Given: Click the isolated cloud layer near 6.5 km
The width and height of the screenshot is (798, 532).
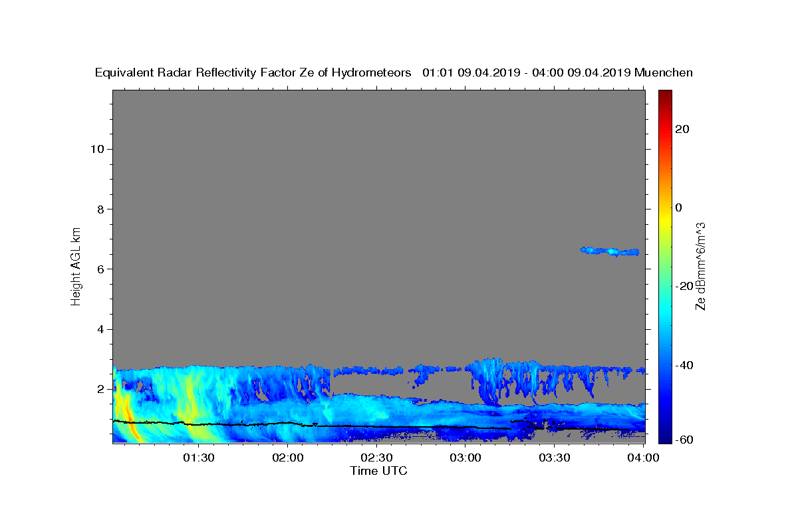Looking at the screenshot, I should 610,251.
